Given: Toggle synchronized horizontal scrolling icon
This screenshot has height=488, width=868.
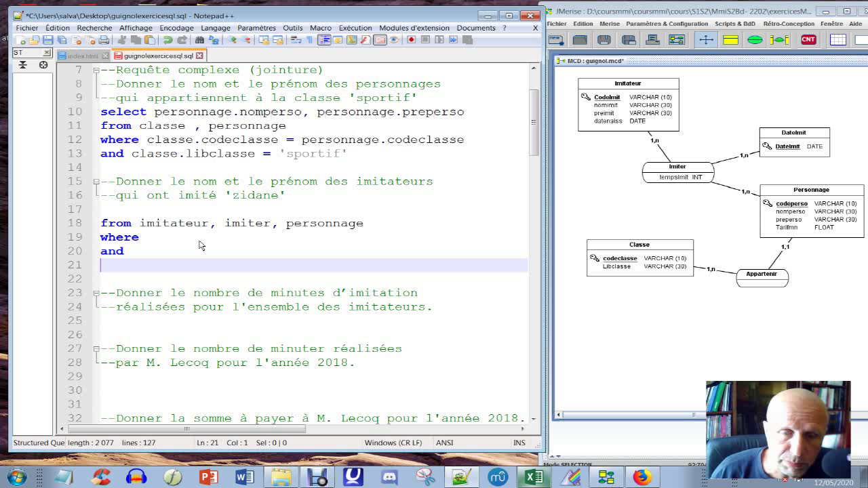Looking at the screenshot, I should click(277, 40).
